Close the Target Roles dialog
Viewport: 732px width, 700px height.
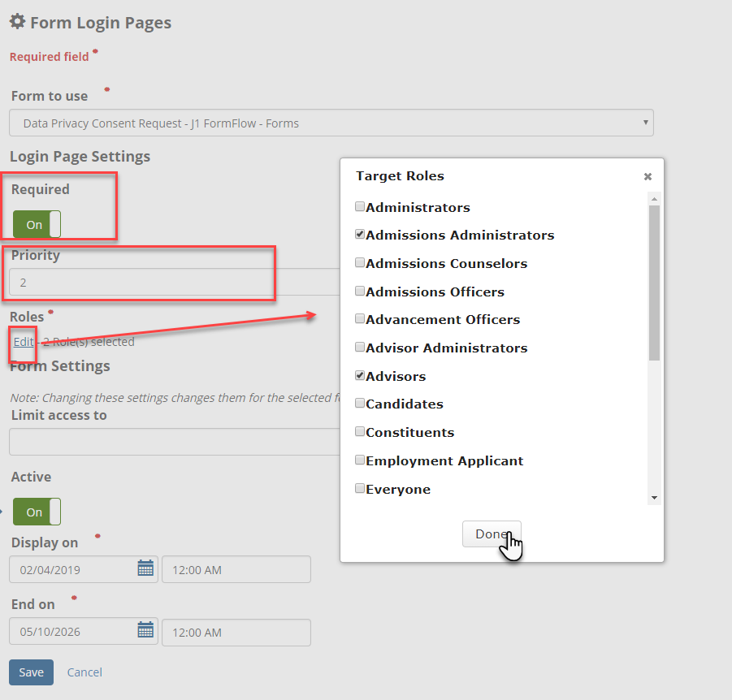click(x=648, y=176)
